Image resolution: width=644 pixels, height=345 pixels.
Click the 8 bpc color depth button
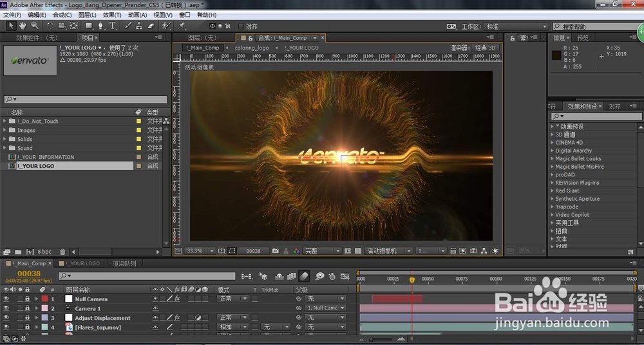click(x=44, y=252)
